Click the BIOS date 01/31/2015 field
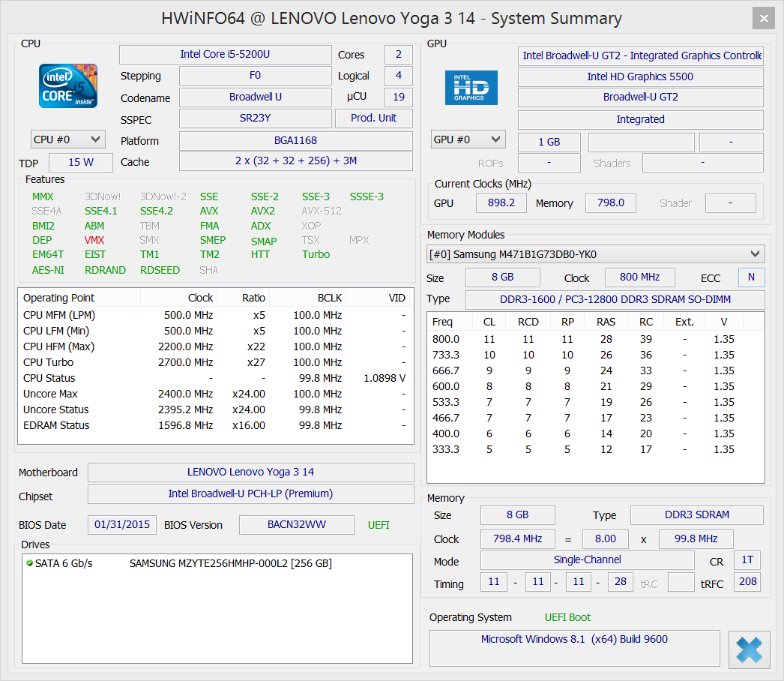The width and height of the screenshot is (784, 681). 122,525
